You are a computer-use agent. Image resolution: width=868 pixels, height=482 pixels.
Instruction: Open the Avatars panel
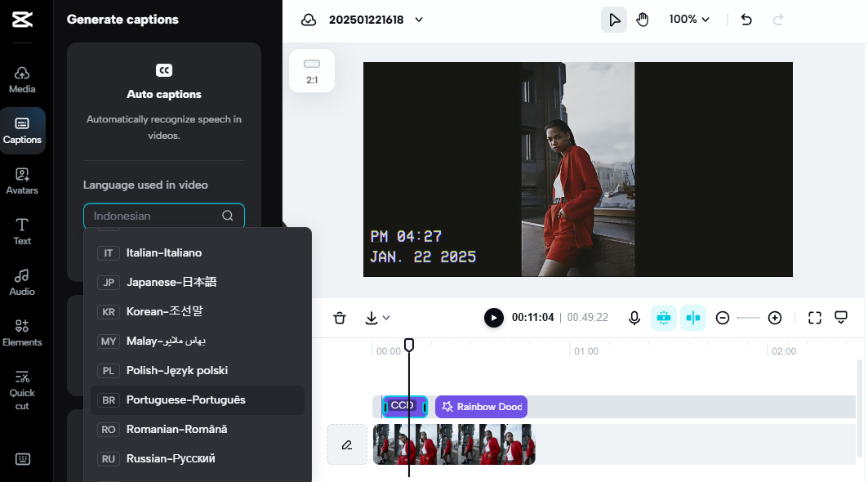pos(22,181)
